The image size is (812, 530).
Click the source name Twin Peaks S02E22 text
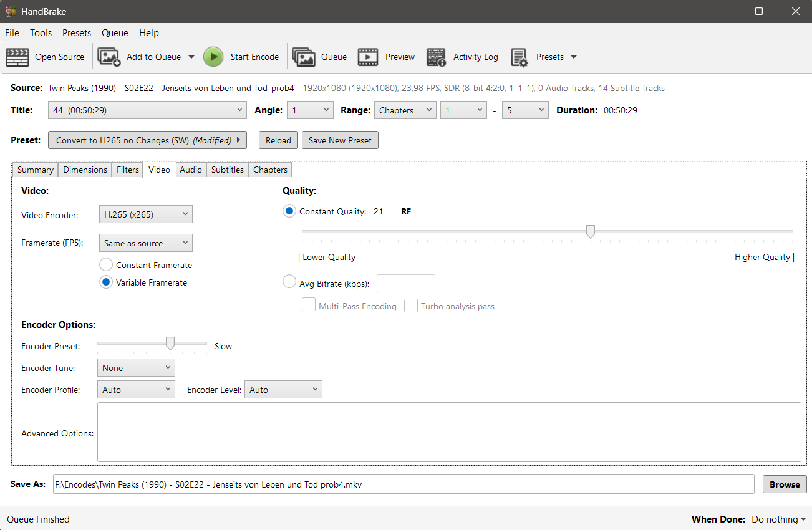point(171,88)
